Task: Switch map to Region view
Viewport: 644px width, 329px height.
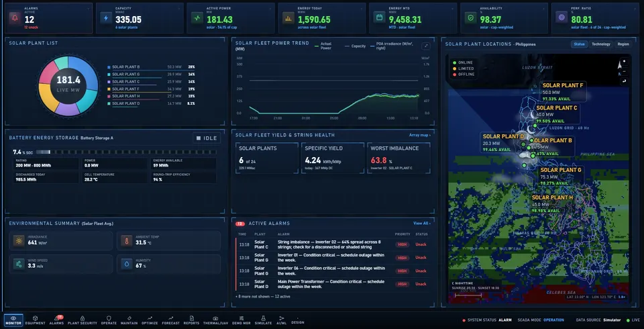Action: (623, 44)
